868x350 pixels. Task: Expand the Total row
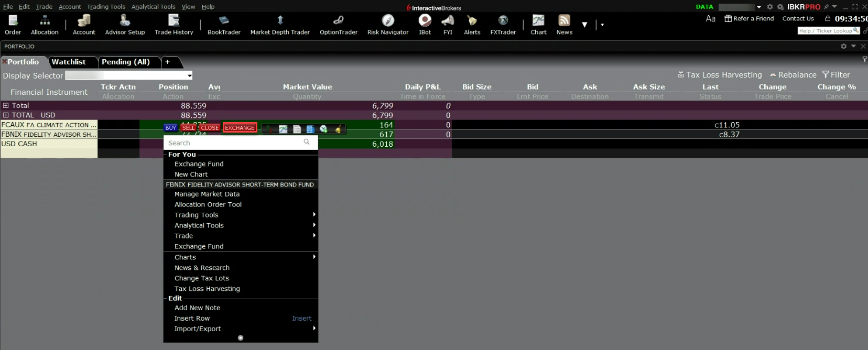point(6,105)
